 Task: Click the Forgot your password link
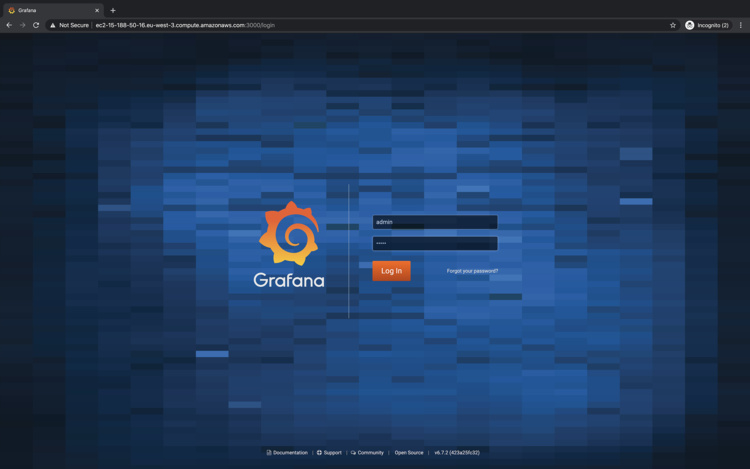click(472, 271)
